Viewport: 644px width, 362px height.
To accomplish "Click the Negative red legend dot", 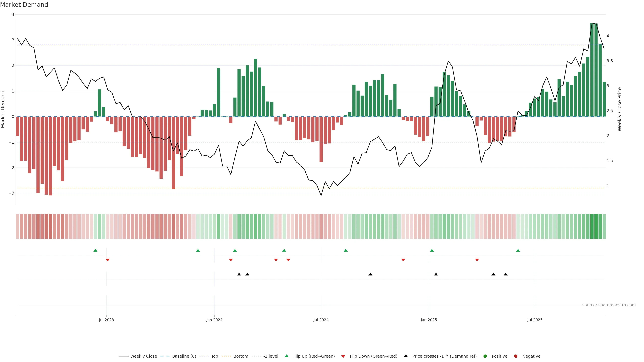I will pyautogui.click(x=516, y=356).
